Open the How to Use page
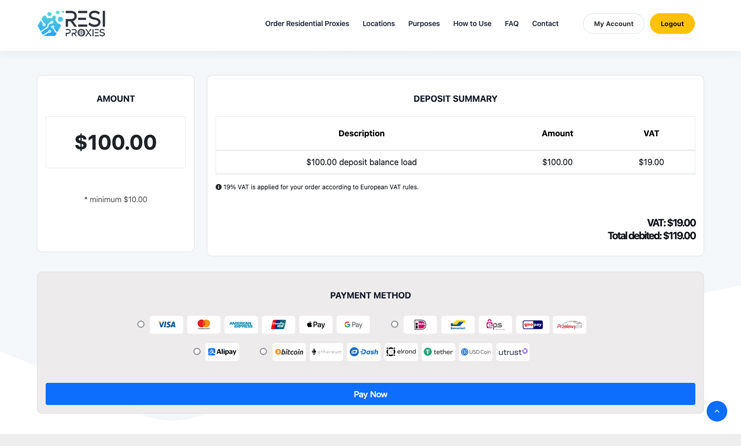Screen dimensions: 741x446 pyautogui.click(x=472, y=24)
